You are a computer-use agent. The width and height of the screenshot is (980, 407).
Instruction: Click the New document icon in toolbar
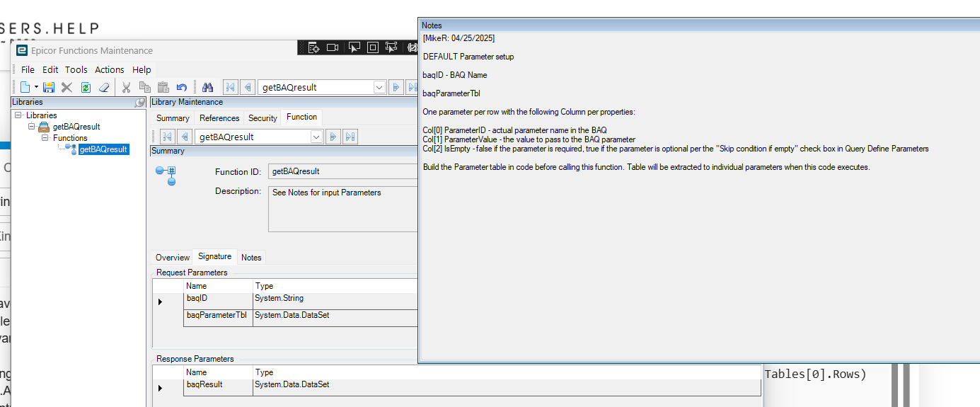pos(25,87)
